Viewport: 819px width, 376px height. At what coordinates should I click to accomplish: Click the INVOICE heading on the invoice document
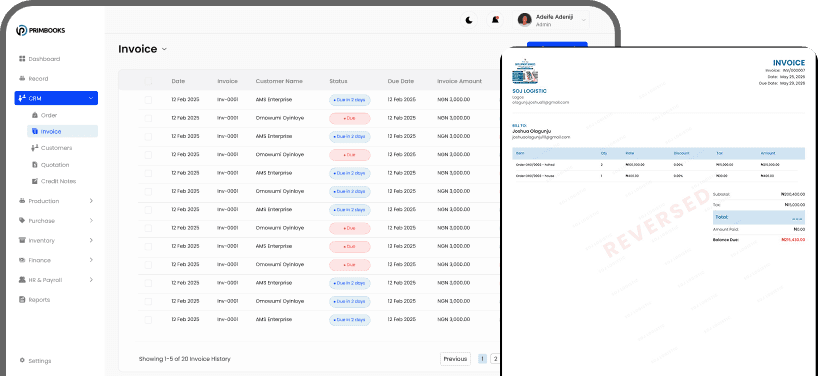(x=789, y=63)
